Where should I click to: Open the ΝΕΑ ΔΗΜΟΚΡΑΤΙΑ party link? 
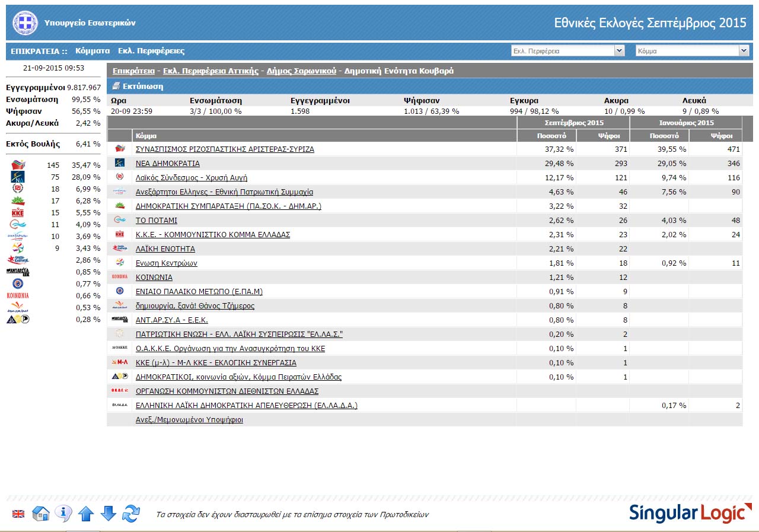pyautogui.click(x=168, y=163)
